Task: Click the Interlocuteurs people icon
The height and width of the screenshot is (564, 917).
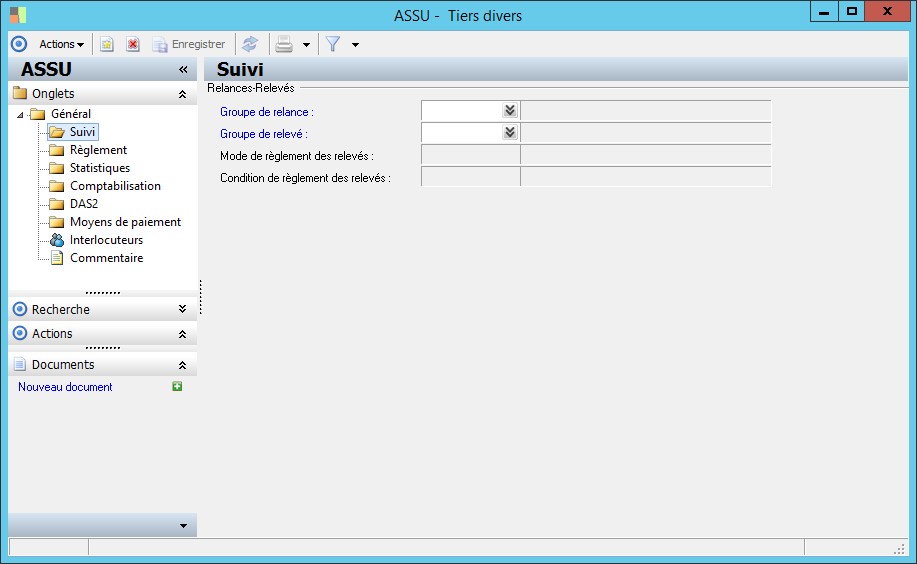Action: 57,240
